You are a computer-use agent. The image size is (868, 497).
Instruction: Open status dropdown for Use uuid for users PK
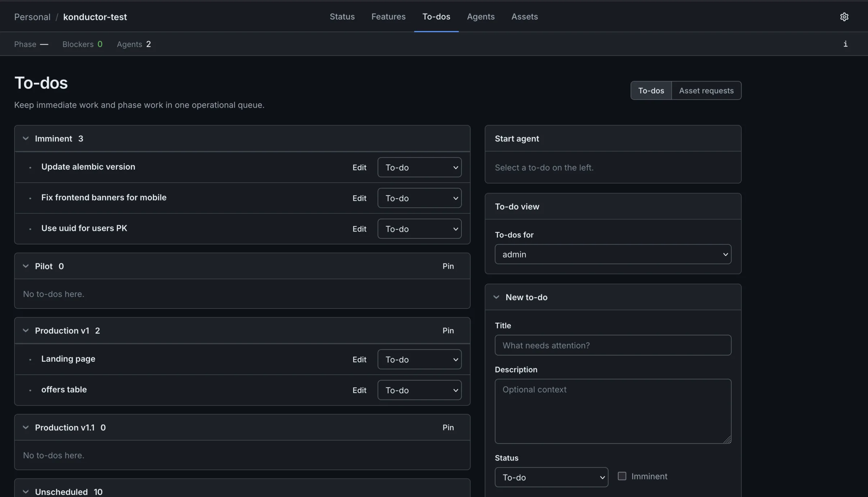420,229
